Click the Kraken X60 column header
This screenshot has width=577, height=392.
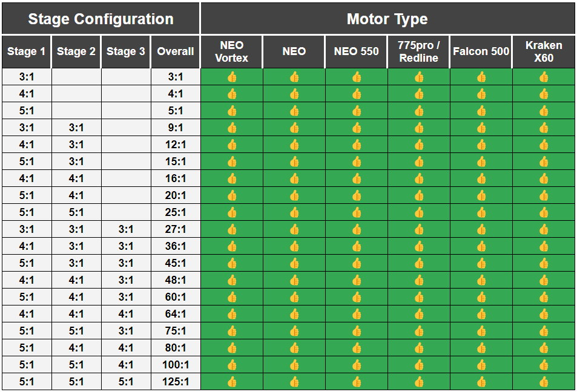click(x=544, y=52)
